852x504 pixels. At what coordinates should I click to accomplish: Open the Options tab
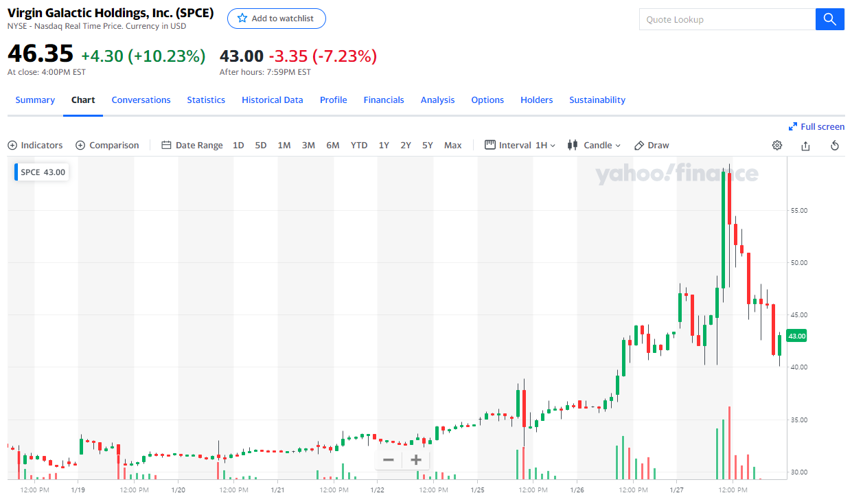coord(487,100)
